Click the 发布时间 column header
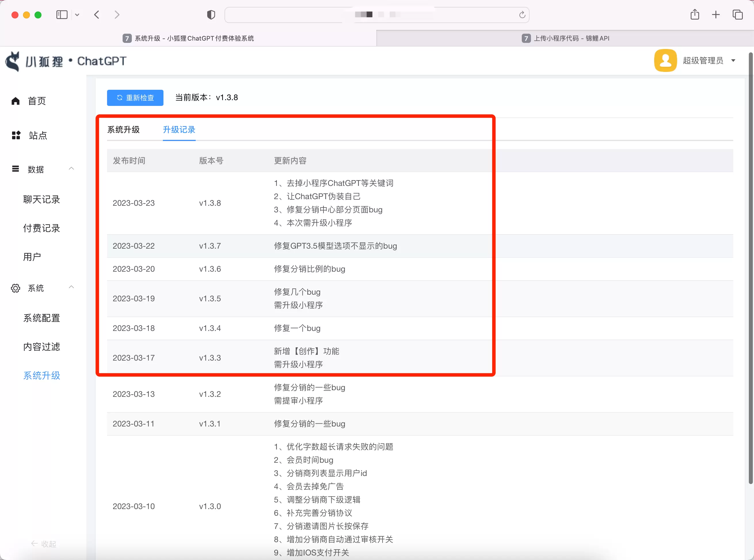This screenshot has height=560, width=754. 129,161
